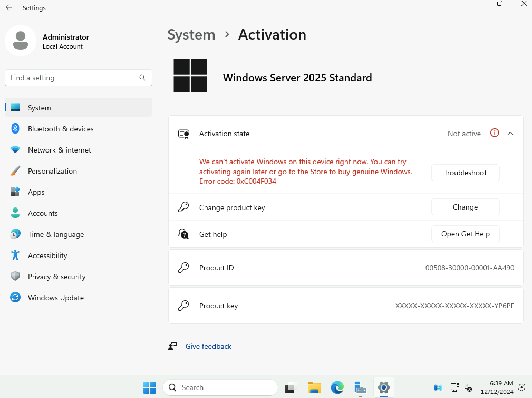Click the Personalization paintbrush icon
Screen dimensions: 532x398
[15, 171]
